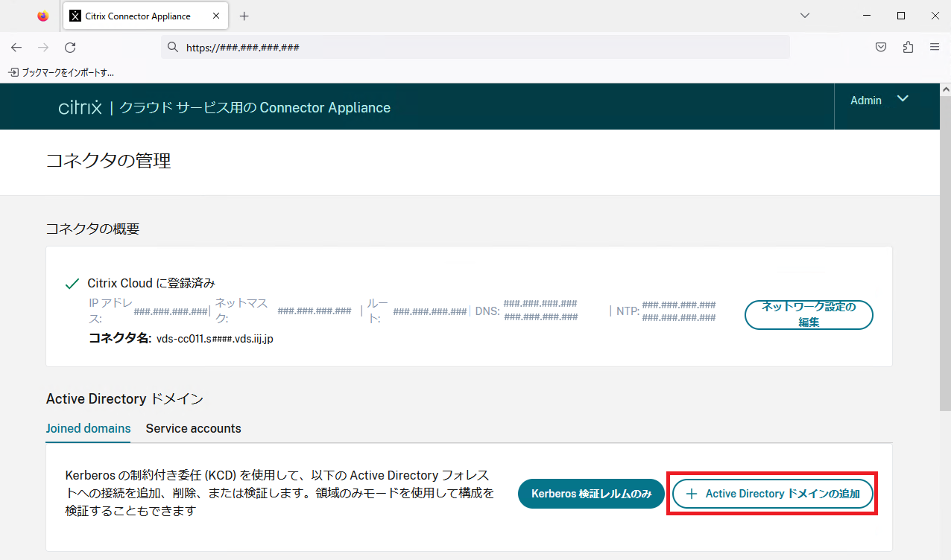The width and height of the screenshot is (951, 560).
Task: Go forward to the next page
Action: pyautogui.click(x=43, y=47)
